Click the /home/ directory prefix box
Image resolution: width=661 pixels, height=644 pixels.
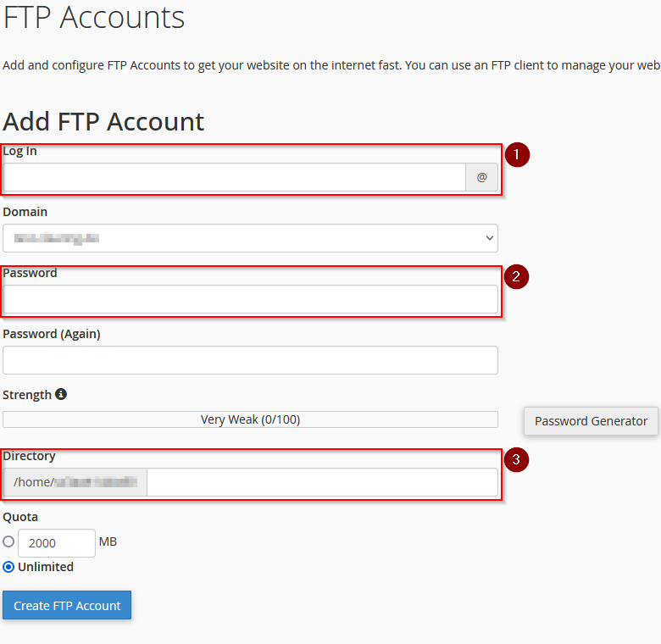coord(75,482)
